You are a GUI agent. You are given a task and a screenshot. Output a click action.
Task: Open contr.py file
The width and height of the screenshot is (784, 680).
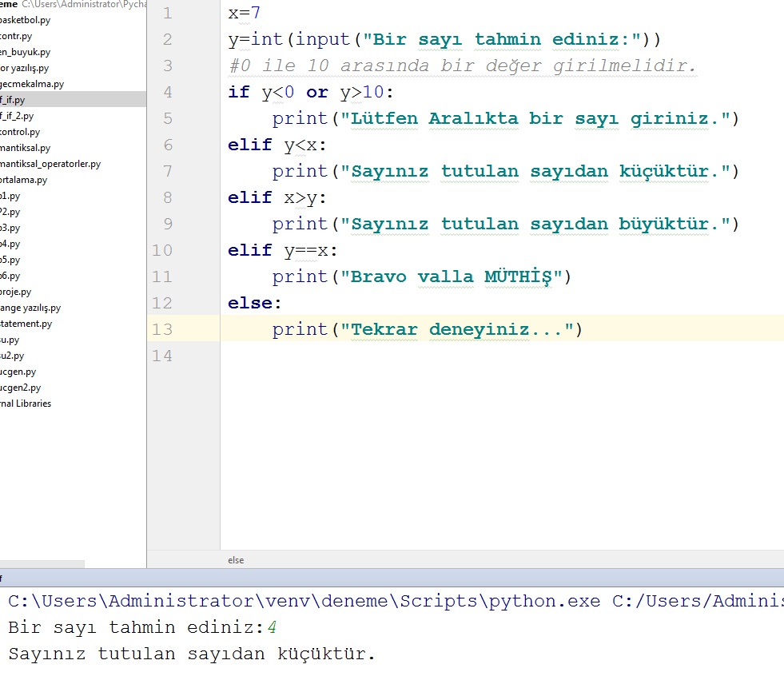[x=16, y=36]
